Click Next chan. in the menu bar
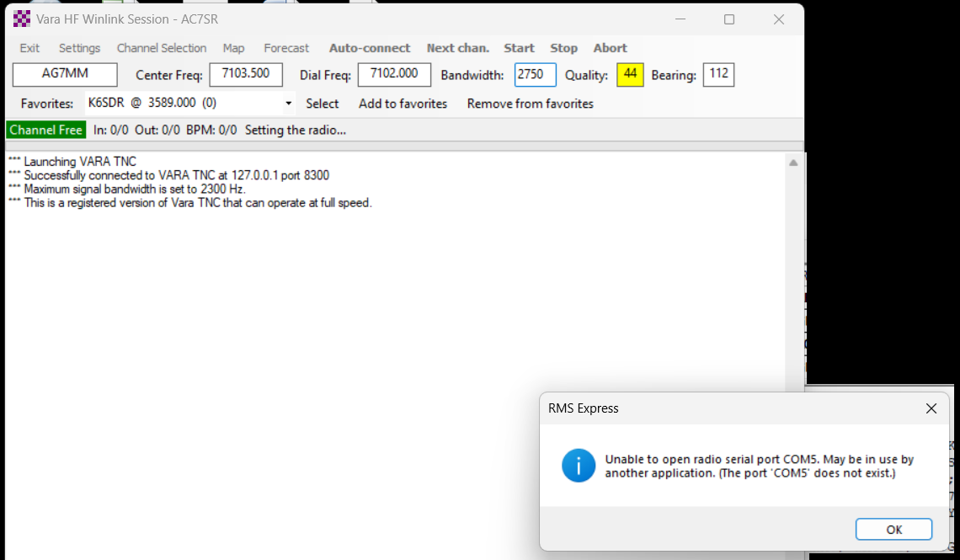The image size is (960, 560). coord(458,48)
